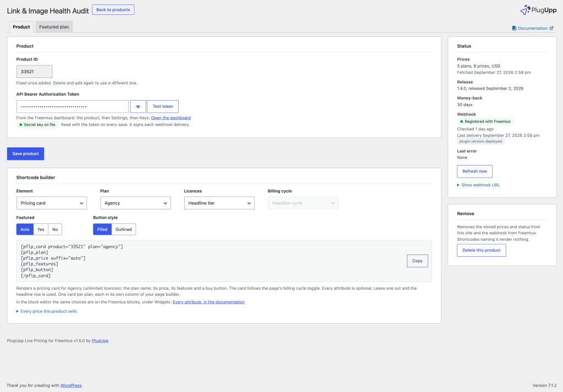563x392 pixels.
Task: Open the Licences dropdown showing Headline tier
Action: tap(219, 203)
